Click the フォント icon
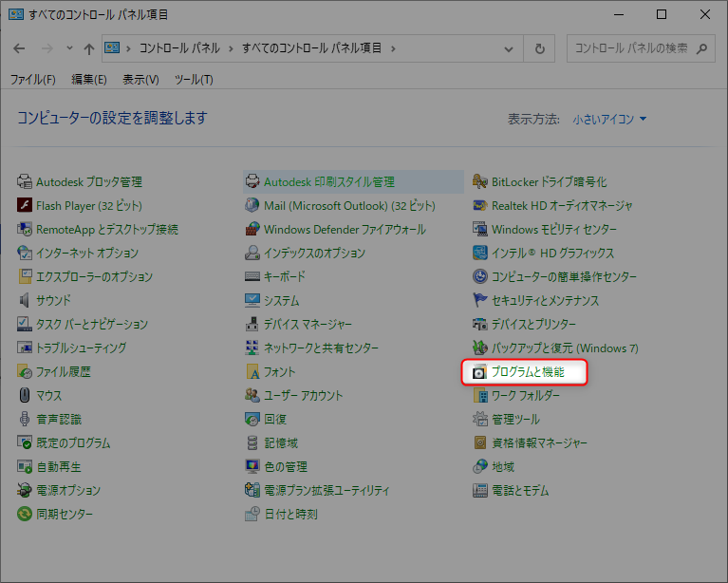The height and width of the screenshot is (583, 728). [x=252, y=371]
